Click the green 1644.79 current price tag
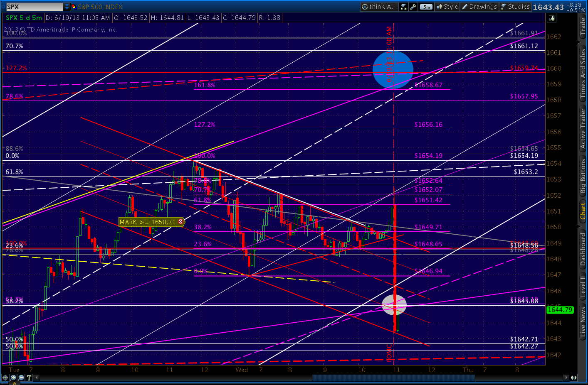 [560, 310]
